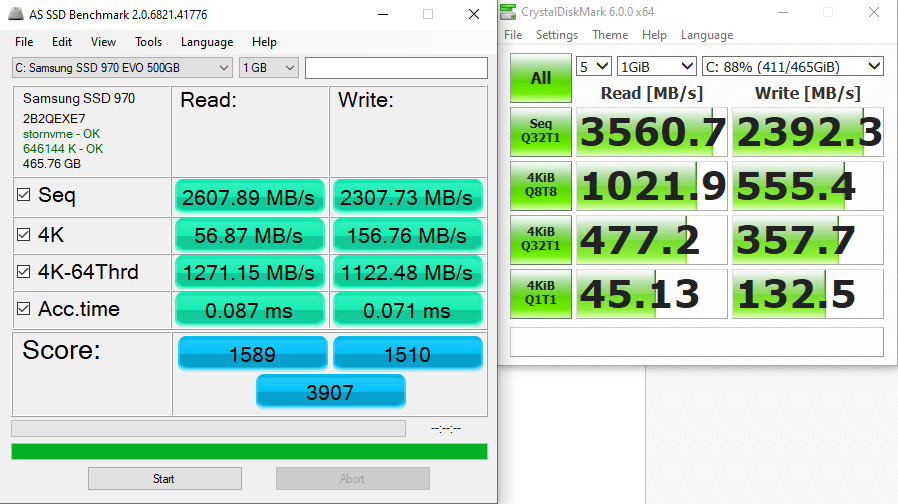The width and height of the screenshot is (898, 504).
Task: Expand the 1 GB test size dropdown
Action: tap(268, 67)
